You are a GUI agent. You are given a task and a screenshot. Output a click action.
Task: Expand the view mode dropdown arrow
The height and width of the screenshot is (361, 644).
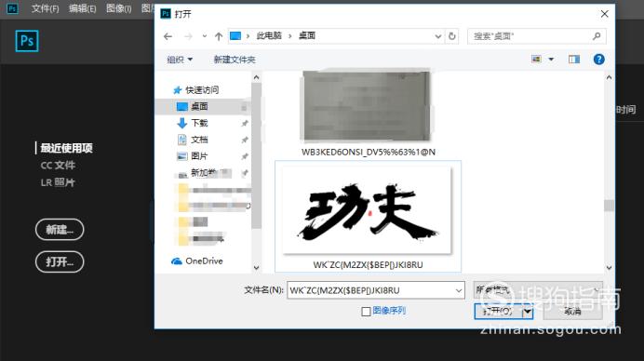pyautogui.click(x=551, y=60)
